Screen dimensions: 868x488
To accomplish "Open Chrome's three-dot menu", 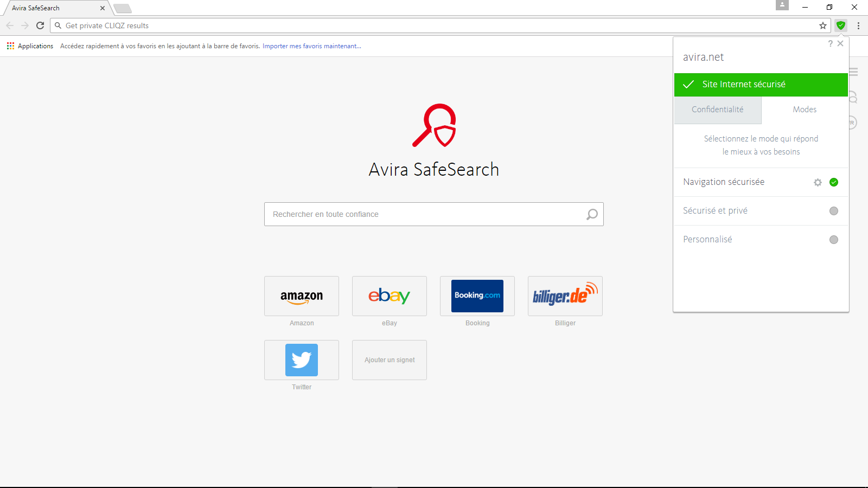I will coord(858,25).
